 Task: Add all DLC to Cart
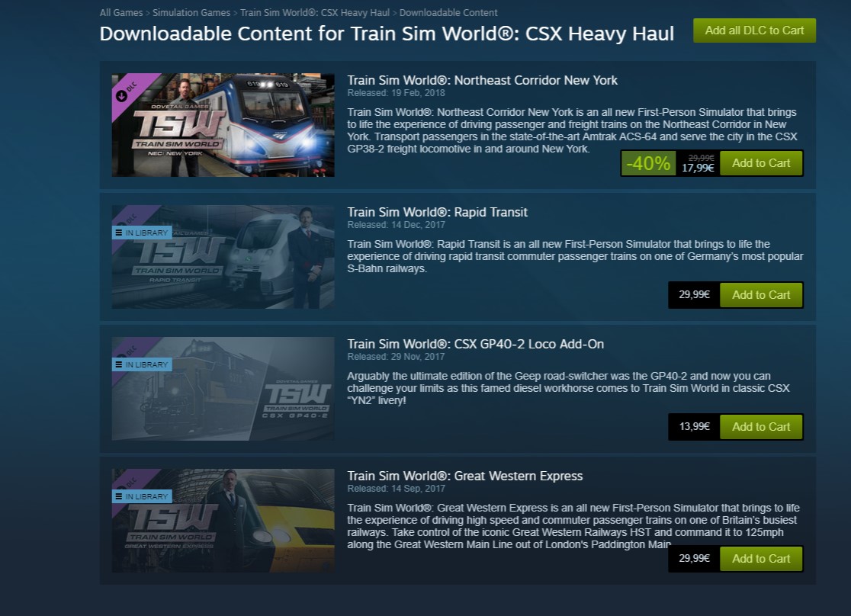click(x=754, y=30)
